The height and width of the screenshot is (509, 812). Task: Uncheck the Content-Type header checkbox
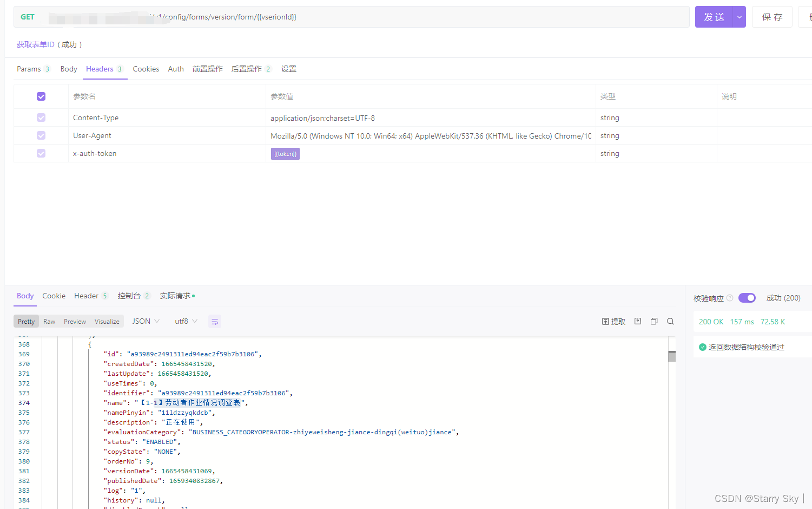41,118
